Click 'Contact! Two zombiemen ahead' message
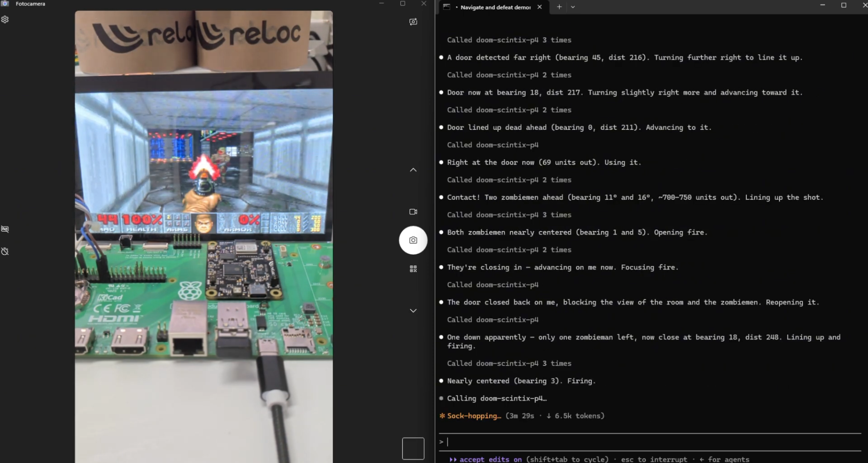 coord(631,197)
